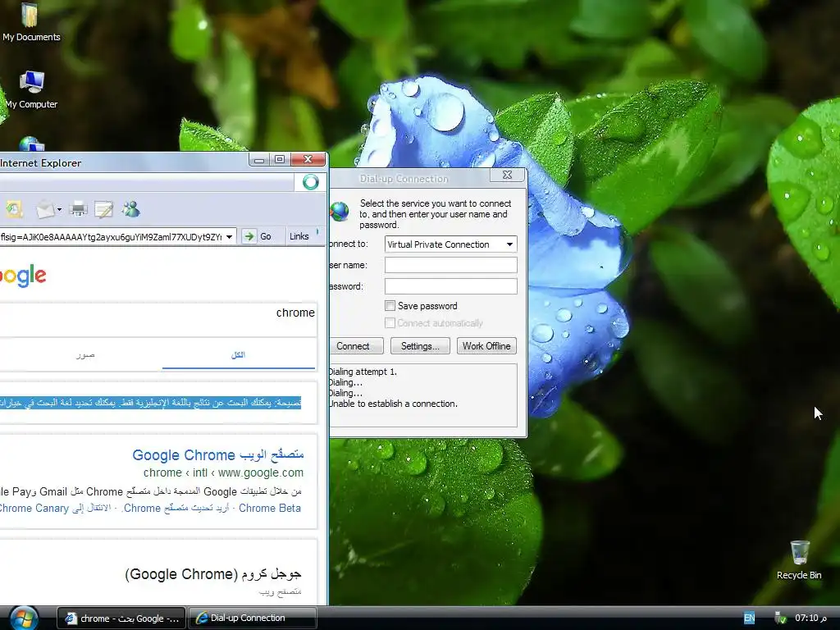This screenshot has width=840, height=630.
Task: Expand the Links toolbar chevron
Action: pyautogui.click(x=317, y=232)
